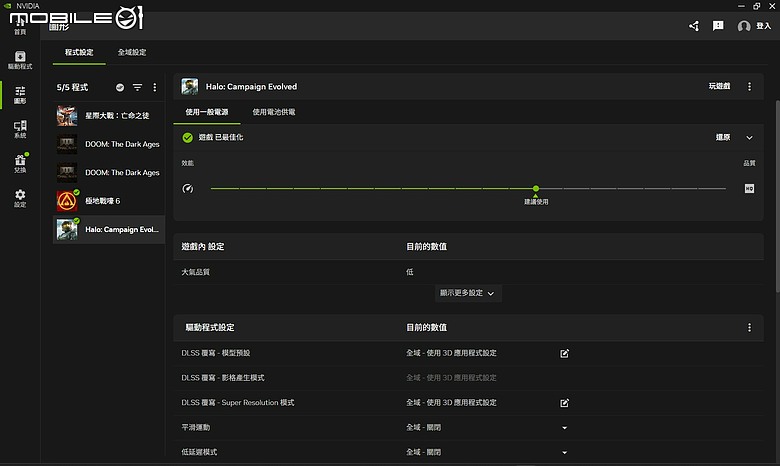Click the optimized-filter checkmark icon in program list header
Viewport: 780px width, 466px height.
[x=120, y=87]
